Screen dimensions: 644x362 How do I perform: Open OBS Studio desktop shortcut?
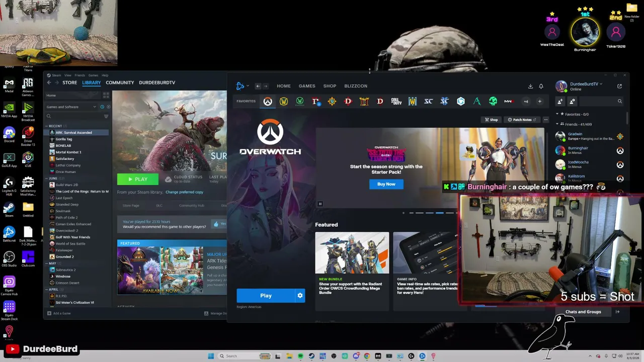9,258
